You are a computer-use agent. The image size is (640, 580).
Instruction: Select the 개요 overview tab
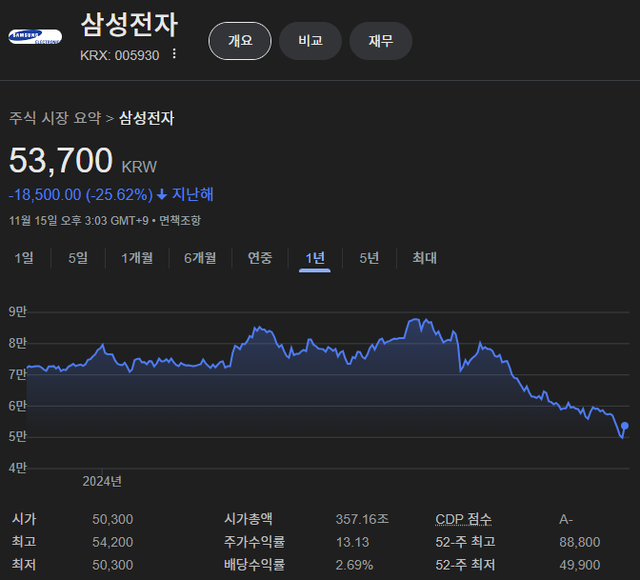240,41
